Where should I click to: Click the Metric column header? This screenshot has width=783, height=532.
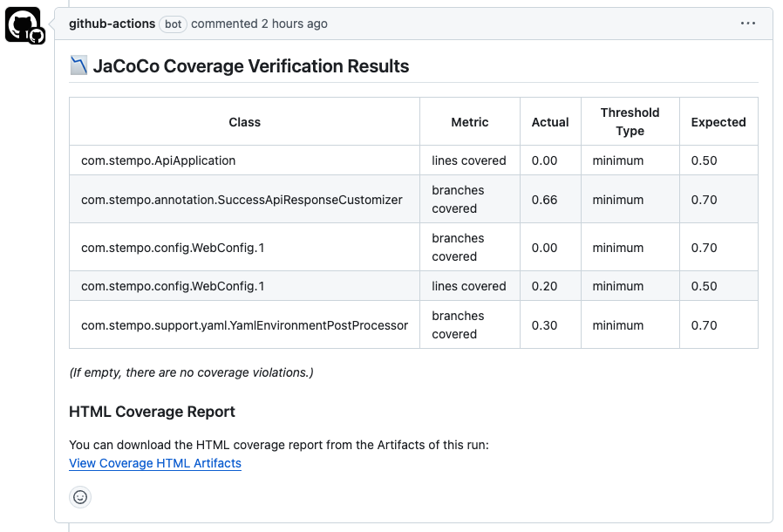[x=470, y=122]
